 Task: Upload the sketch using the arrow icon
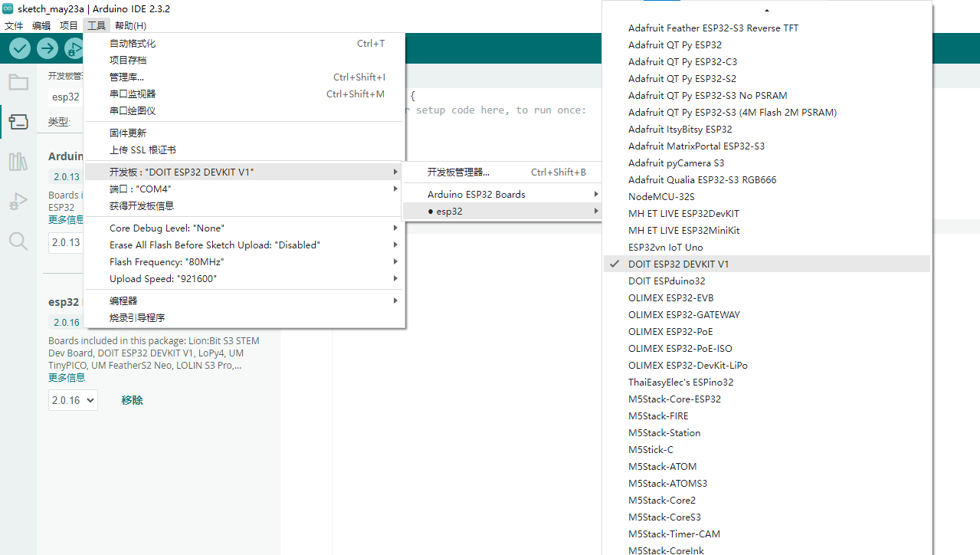pyautogui.click(x=47, y=48)
